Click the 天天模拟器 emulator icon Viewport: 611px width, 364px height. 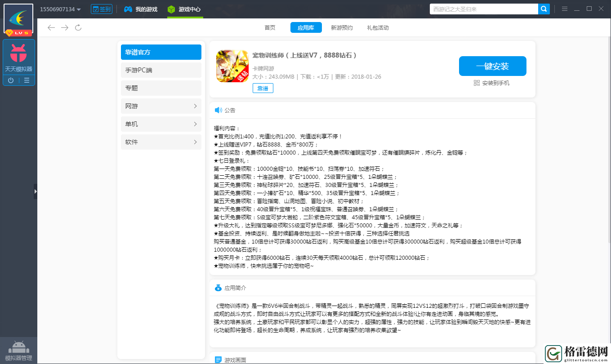click(18, 53)
